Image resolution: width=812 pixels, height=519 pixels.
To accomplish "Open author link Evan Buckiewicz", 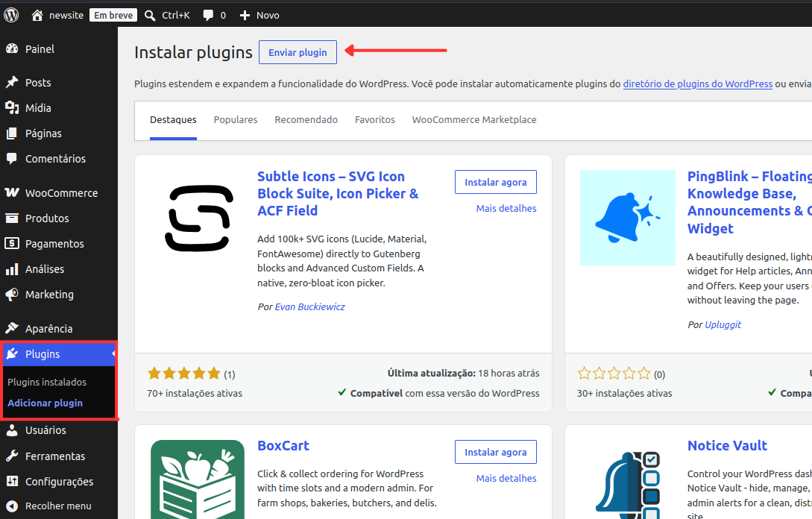I will tap(309, 307).
